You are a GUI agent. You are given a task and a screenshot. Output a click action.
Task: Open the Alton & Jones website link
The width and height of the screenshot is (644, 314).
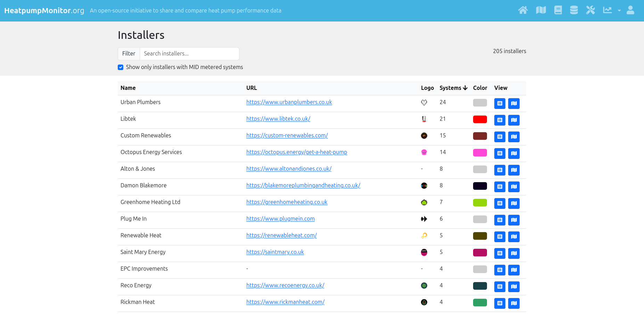pyautogui.click(x=289, y=169)
